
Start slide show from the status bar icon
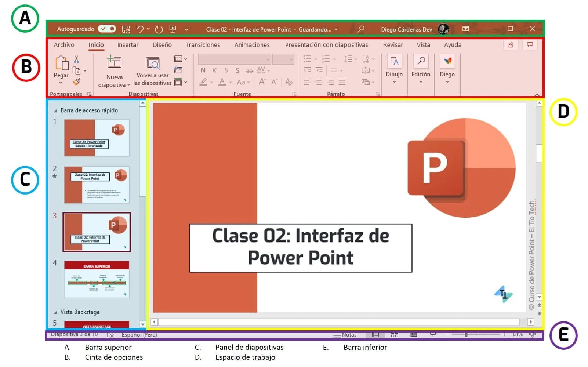click(433, 334)
